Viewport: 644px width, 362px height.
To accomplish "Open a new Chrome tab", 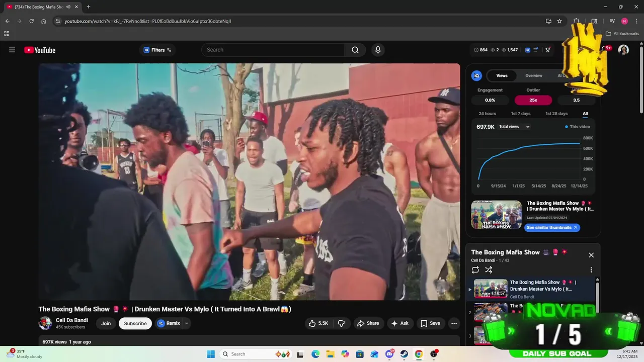I will (89, 7).
